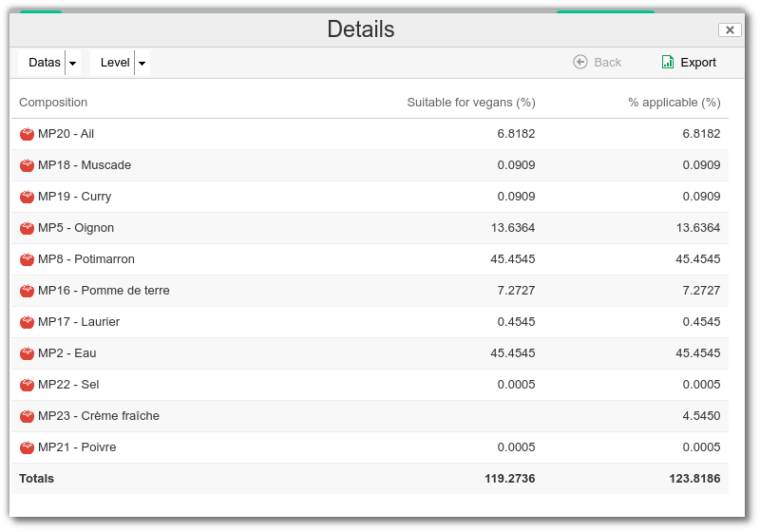Click the icon beside MP21 - Poivre
Image resolution: width=760 pixels, height=532 pixels.
(27, 447)
